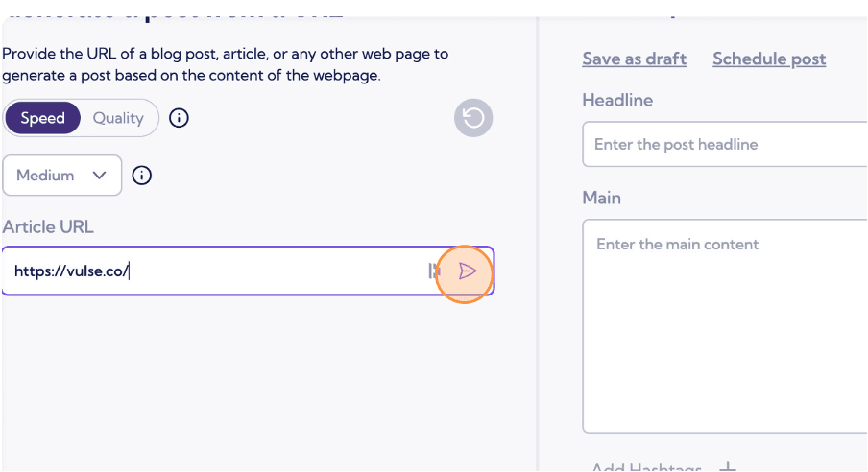
Task: Switch generation mode to Quality
Action: [118, 118]
